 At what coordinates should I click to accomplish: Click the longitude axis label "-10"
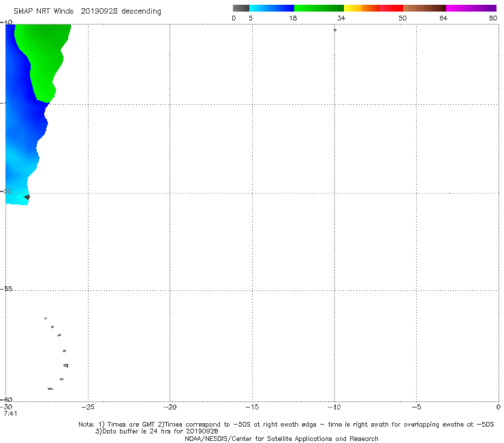click(x=334, y=407)
